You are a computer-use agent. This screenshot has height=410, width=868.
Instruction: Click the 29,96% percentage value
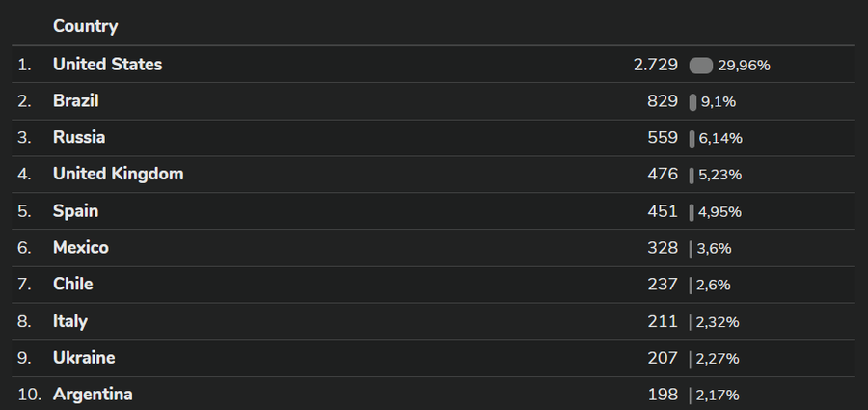pos(744,66)
